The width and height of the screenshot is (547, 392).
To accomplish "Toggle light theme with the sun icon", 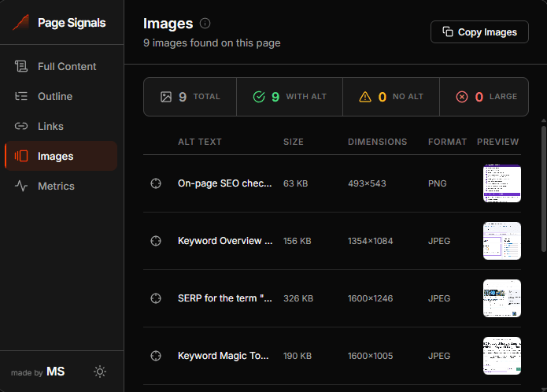I will pyautogui.click(x=100, y=372).
